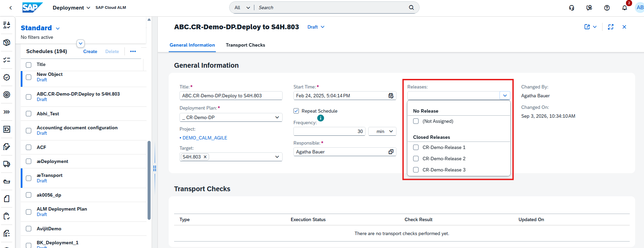The image size is (644, 248).
Task: Check the ACF schedule row
Action: click(x=29, y=147)
